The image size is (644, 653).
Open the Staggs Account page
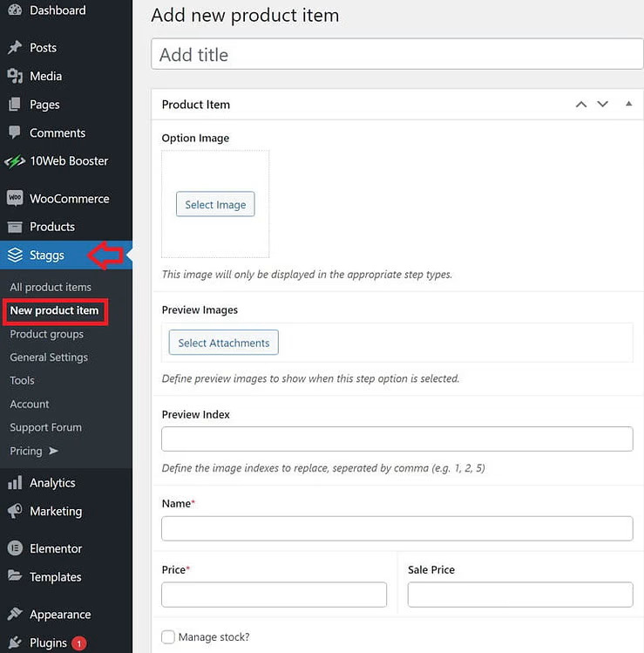29,404
